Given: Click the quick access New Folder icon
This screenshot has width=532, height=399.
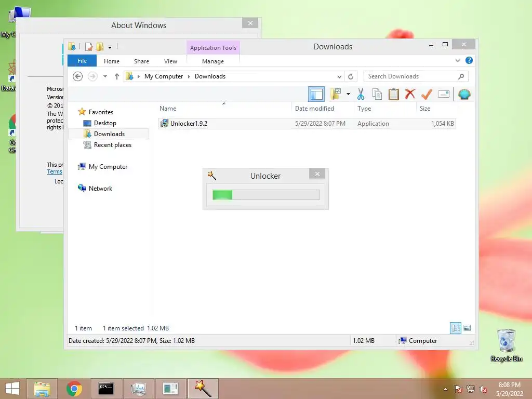Looking at the screenshot, I should [100, 46].
